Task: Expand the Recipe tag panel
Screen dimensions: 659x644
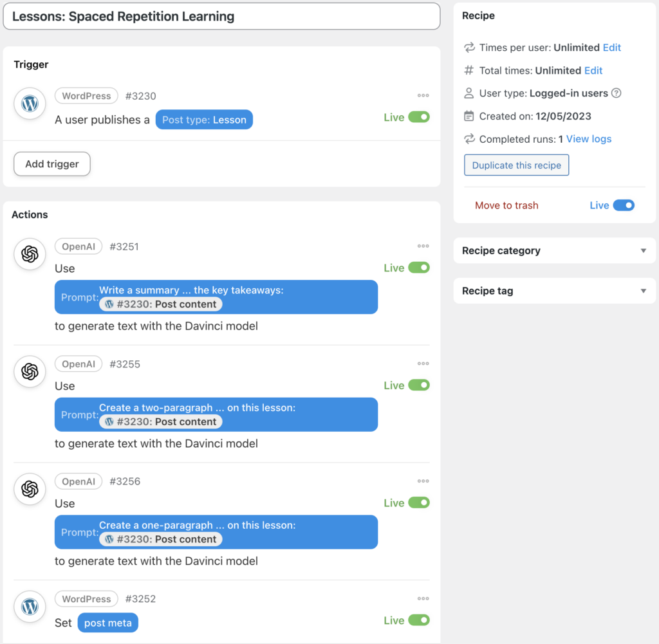Action: coord(554,291)
